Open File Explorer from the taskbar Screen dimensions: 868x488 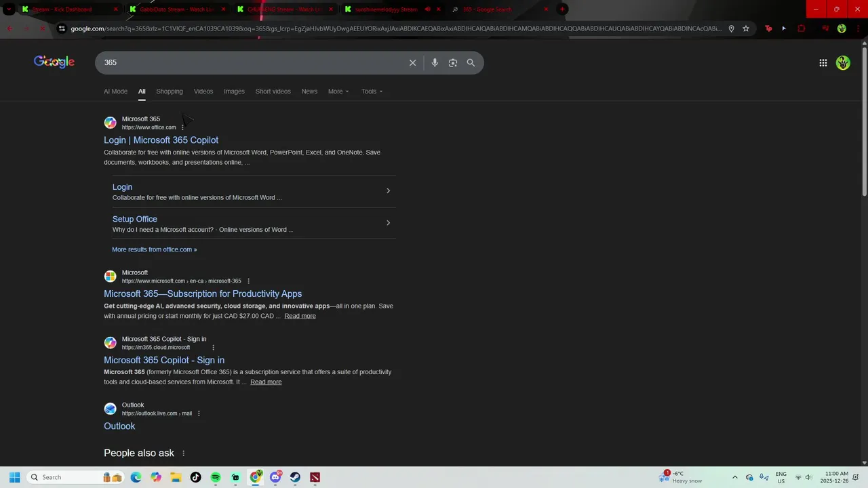click(x=176, y=477)
